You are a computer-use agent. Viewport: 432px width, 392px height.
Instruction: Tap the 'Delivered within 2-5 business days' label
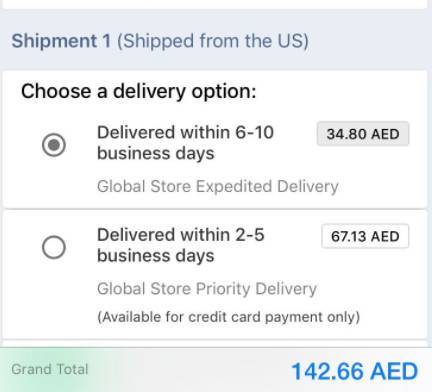click(181, 245)
